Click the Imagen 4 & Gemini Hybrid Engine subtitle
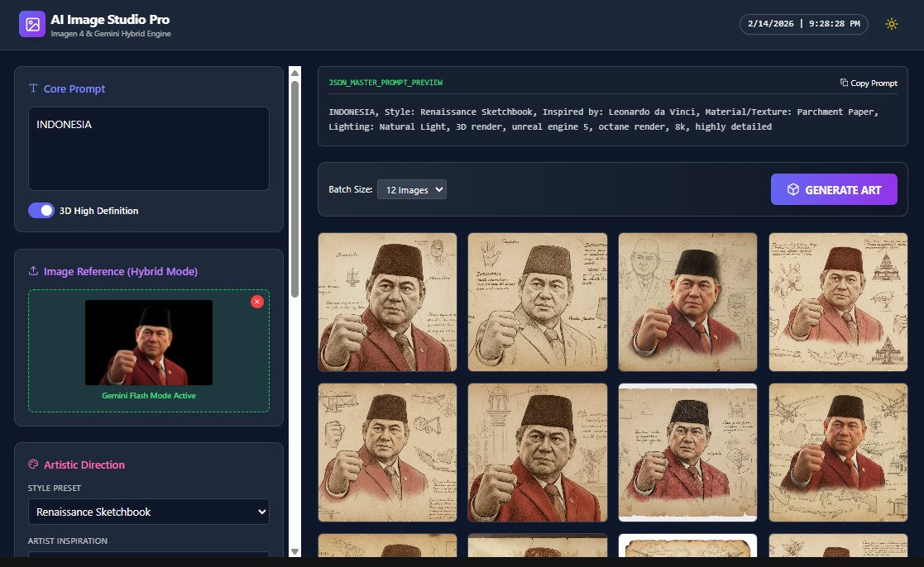The width and height of the screenshot is (924, 567). (x=111, y=34)
